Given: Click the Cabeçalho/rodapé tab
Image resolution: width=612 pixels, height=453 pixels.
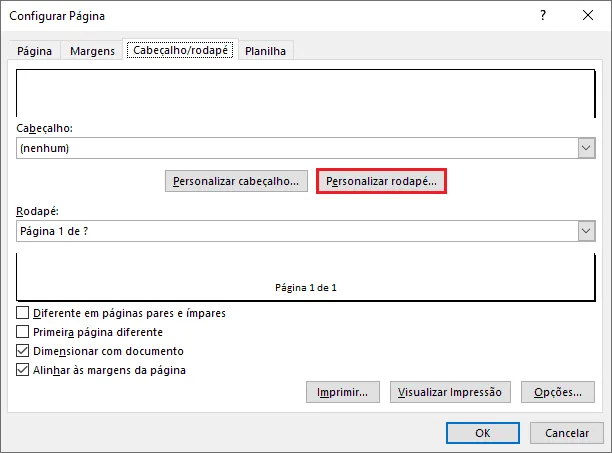Looking at the screenshot, I should (x=180, y=50).
